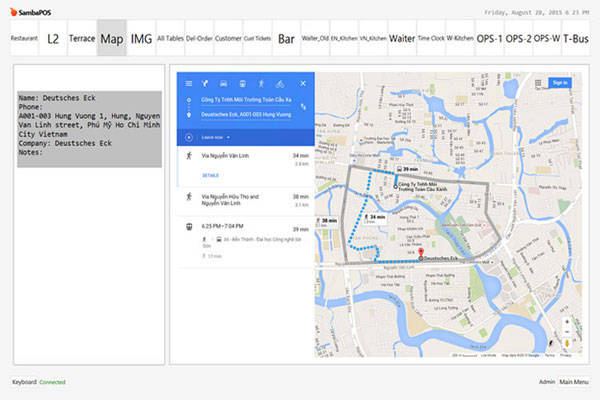This screenshot has width=600, height=400.
Task: Expand the Leave now dropdown
Action: tap(213, 136)
